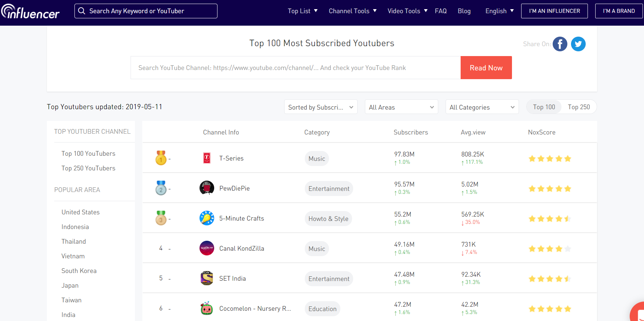Open the FAQ page
The width and height of the screenshot is (644, 321).
click(x=441, y=11)
